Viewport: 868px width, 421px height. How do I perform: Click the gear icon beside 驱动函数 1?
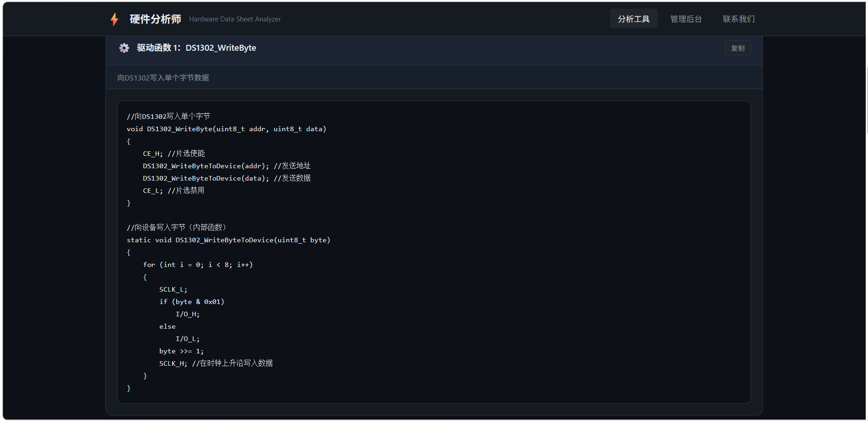(124, 48)
